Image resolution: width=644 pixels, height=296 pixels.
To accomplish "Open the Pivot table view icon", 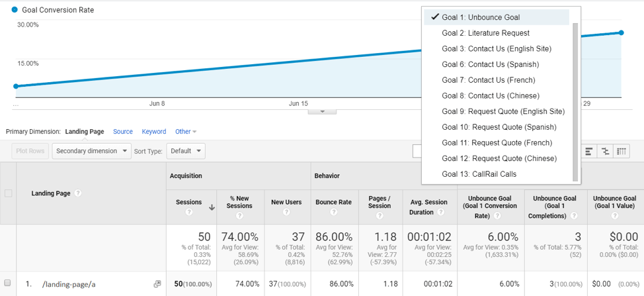I will [622, 151].
